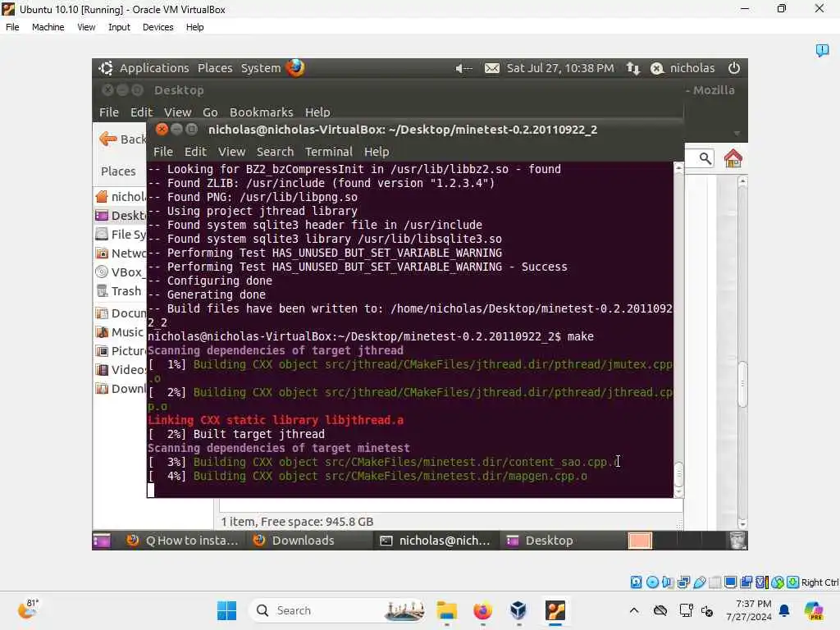
Task: Click the terminal scrollbar down arrow
Action: point(678,491)
